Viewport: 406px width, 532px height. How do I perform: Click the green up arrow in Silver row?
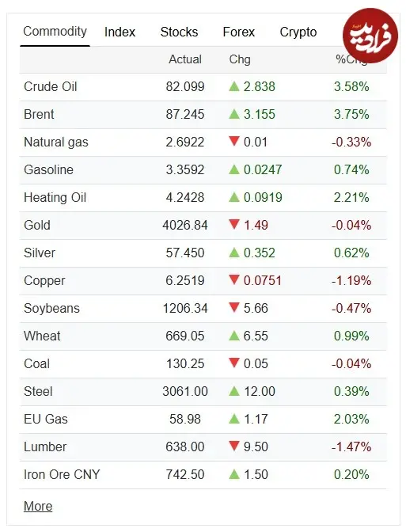pos(234,253)
